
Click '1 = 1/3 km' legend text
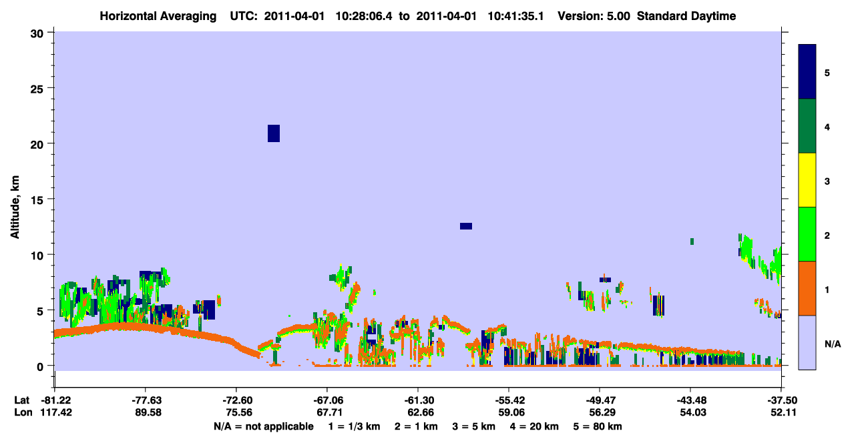coord(355,426)
